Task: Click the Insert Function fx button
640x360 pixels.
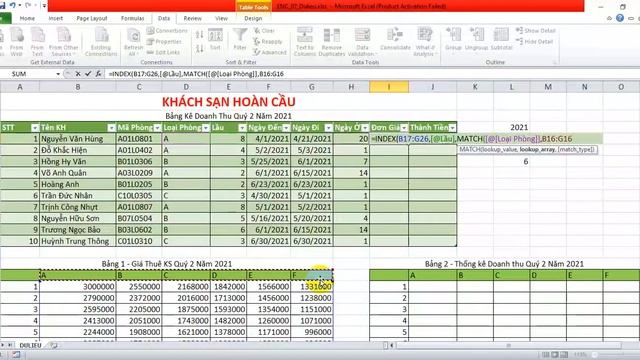Action: click(x=98, y=74)
